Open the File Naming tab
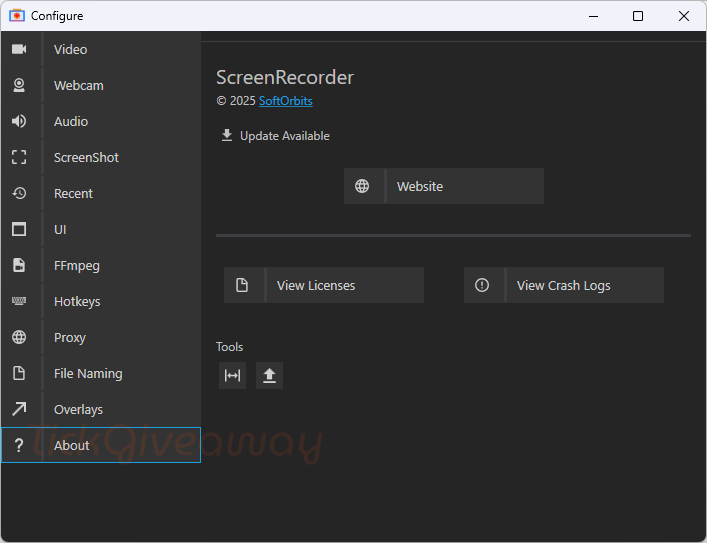This screenshot has width=707, height=543. (x=101, y=373)
